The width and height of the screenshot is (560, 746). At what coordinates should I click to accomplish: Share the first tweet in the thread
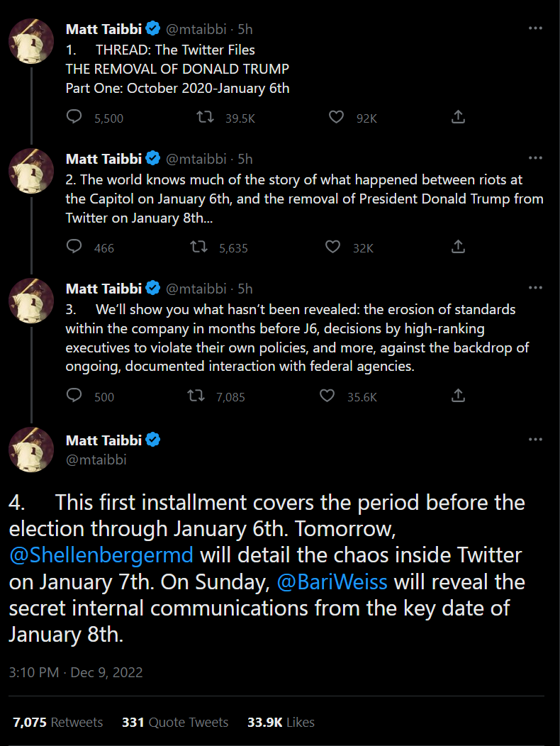pyautogui.click(x=458, y=118)
